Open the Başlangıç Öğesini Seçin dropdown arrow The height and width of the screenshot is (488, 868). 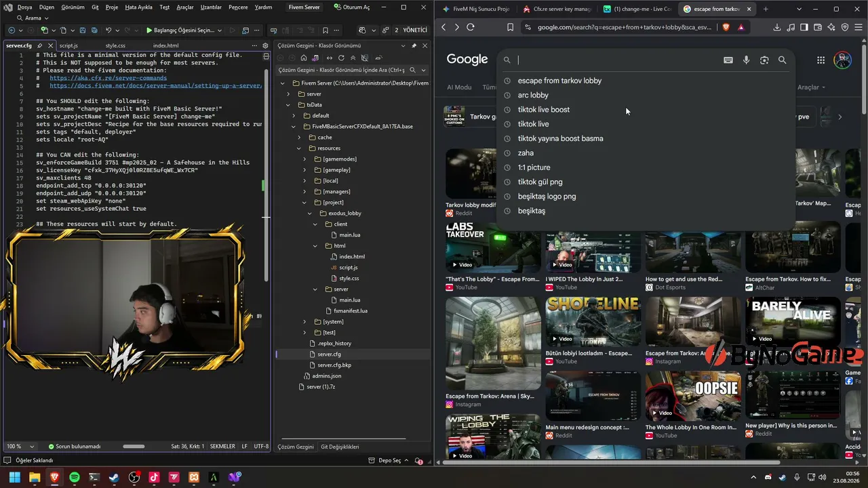219,30
